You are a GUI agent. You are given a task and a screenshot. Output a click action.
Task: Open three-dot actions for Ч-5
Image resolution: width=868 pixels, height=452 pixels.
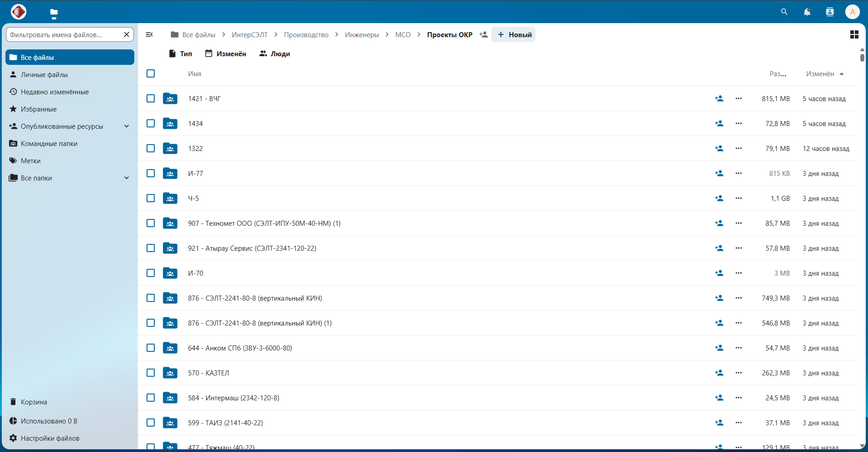pos(739,198)
